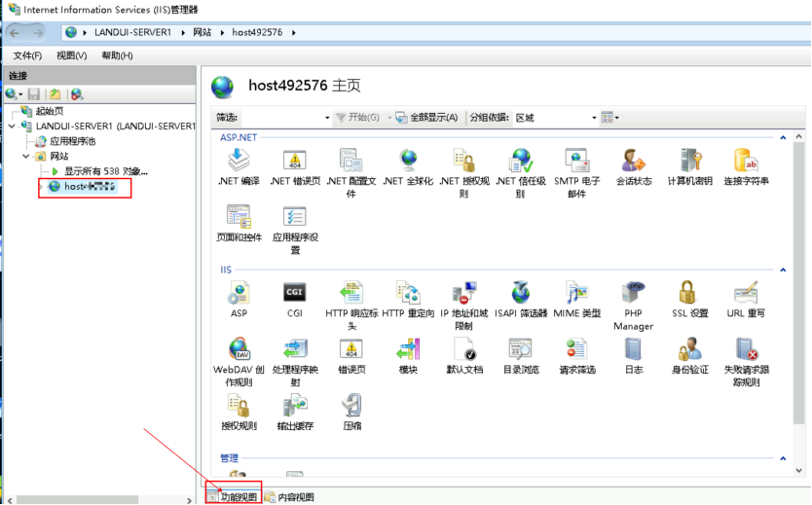Open the 默认文档 feature
This screenshot has width=812, height=505.
pyautogui.click(x=464, y=355)
